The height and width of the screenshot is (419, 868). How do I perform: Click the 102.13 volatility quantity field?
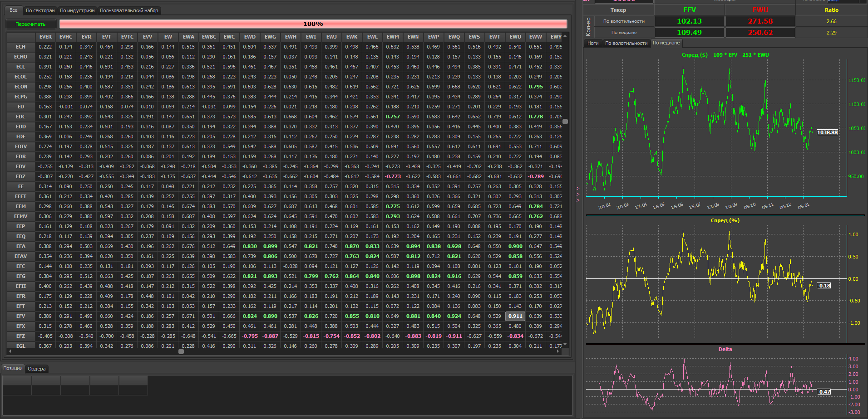(689, 21)
